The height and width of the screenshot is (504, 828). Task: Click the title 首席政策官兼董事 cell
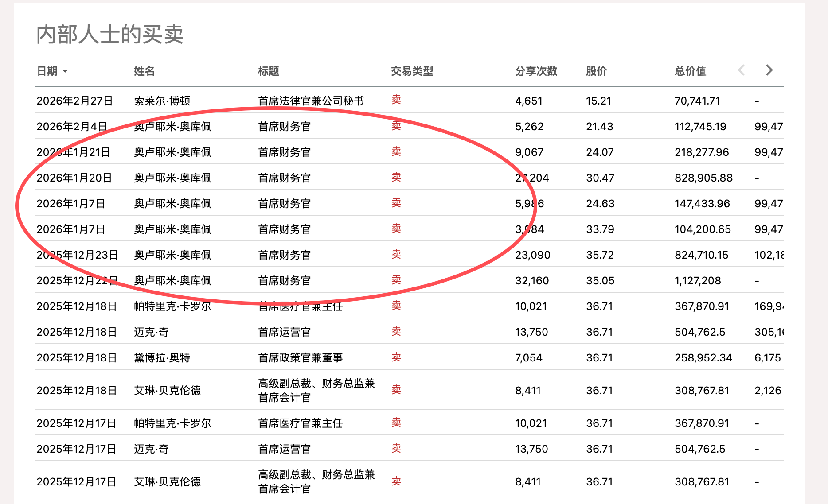[300, 358]
